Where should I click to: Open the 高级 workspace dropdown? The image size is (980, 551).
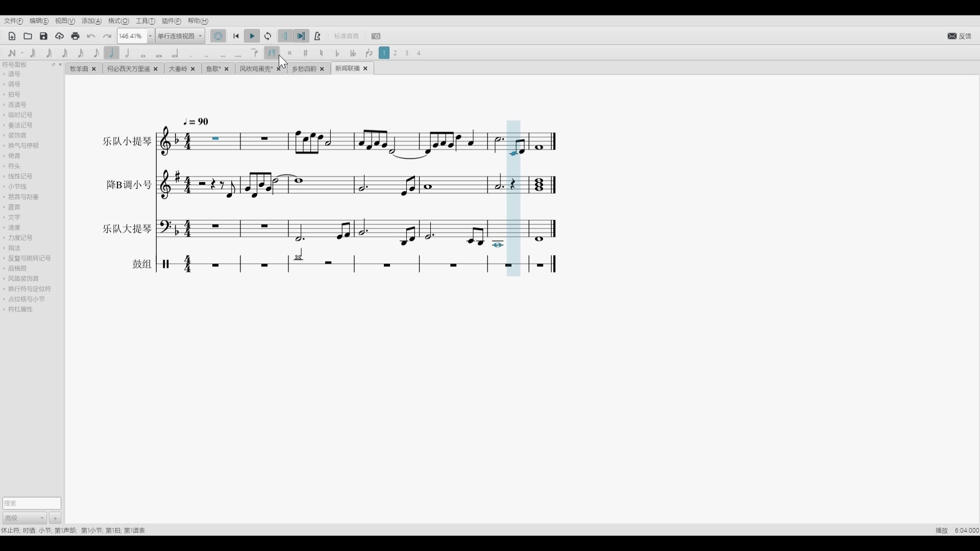(24, 518)
